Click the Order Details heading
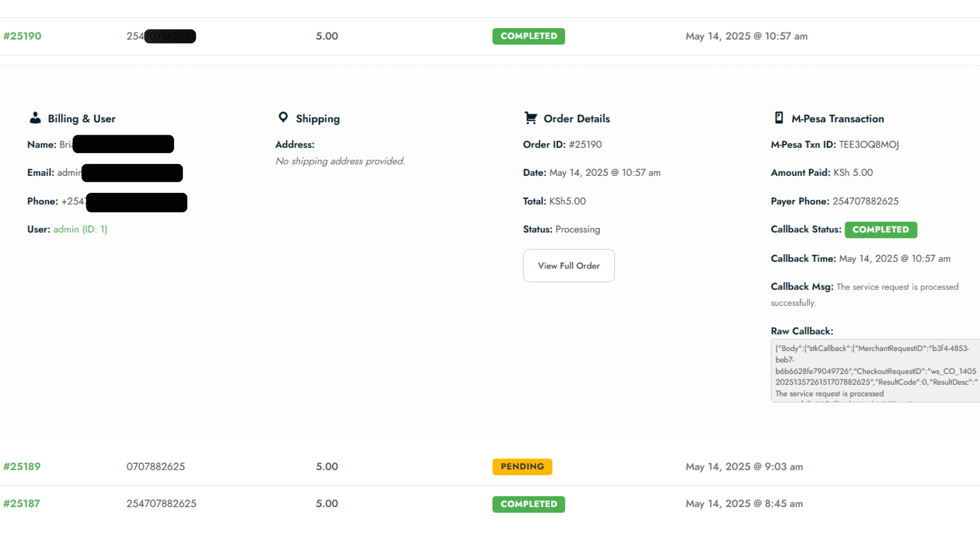Image resolution: width=980 pixels, height=551 pixels. [577, 119]
